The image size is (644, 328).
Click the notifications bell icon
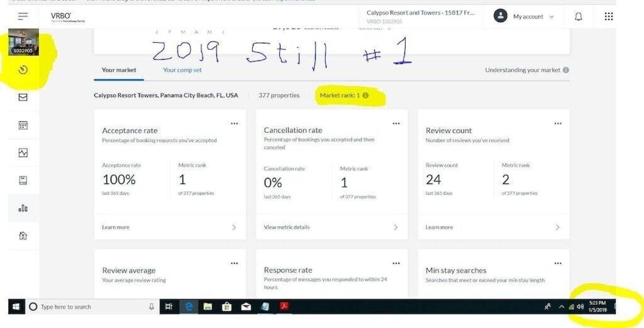(x=579, y=16)
